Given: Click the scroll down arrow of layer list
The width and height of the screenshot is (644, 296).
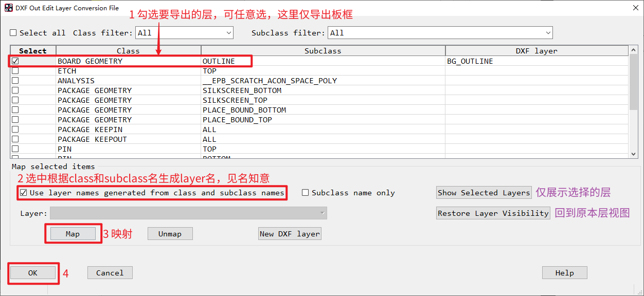Looking at the screenshot, I should coord(634,154).
